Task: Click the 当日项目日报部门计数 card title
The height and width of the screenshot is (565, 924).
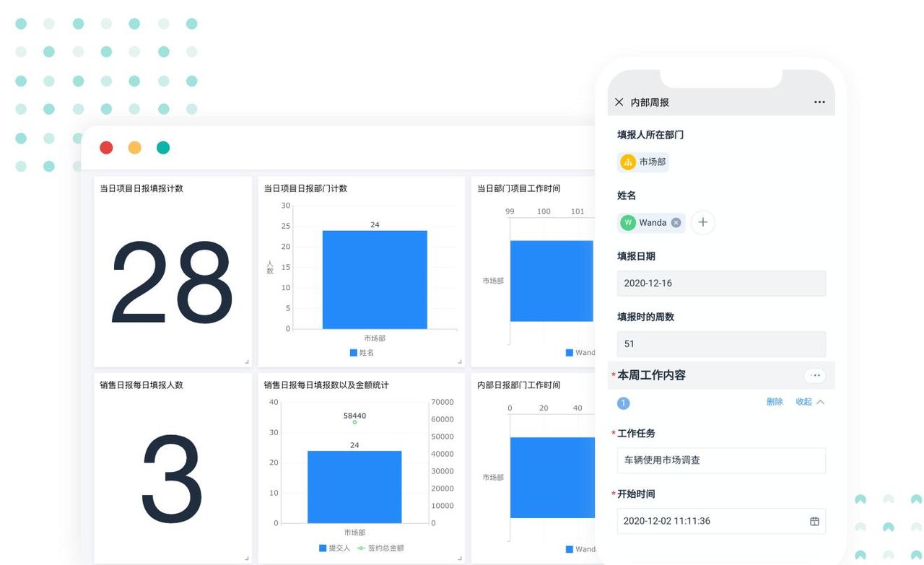Action: tap(305, 188)
